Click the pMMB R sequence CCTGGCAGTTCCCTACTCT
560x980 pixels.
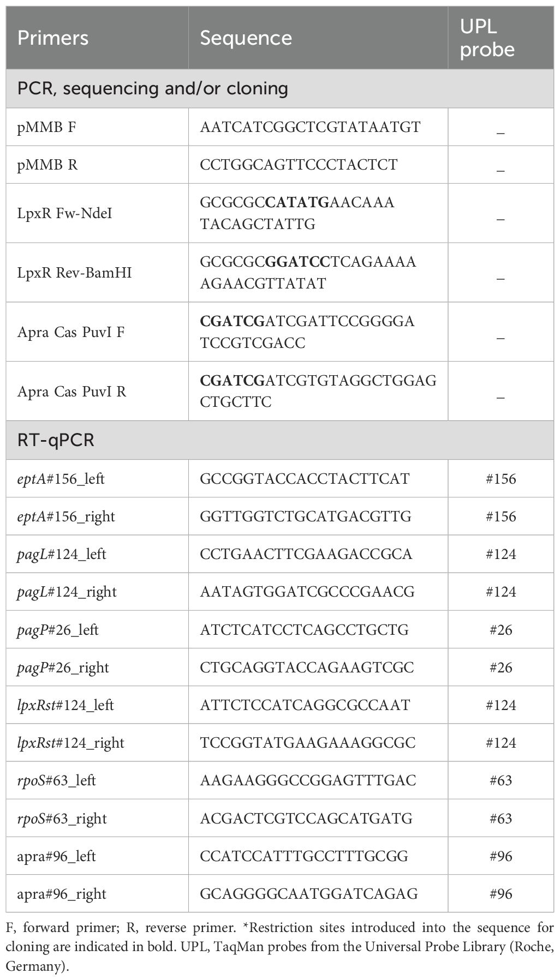[x=299, y=165]
